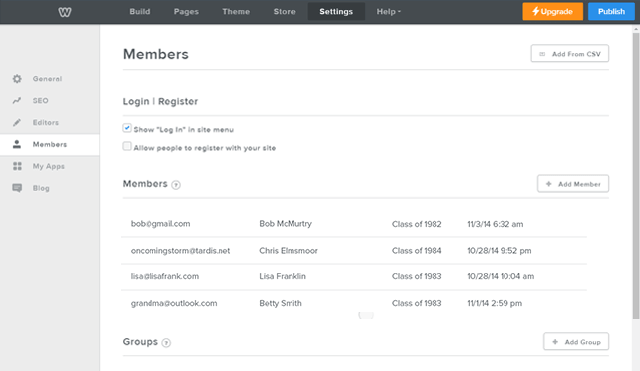Screen dimensions: 640x371
Task: Click the name Chris Elmsmoor
Action: [288, 251]
